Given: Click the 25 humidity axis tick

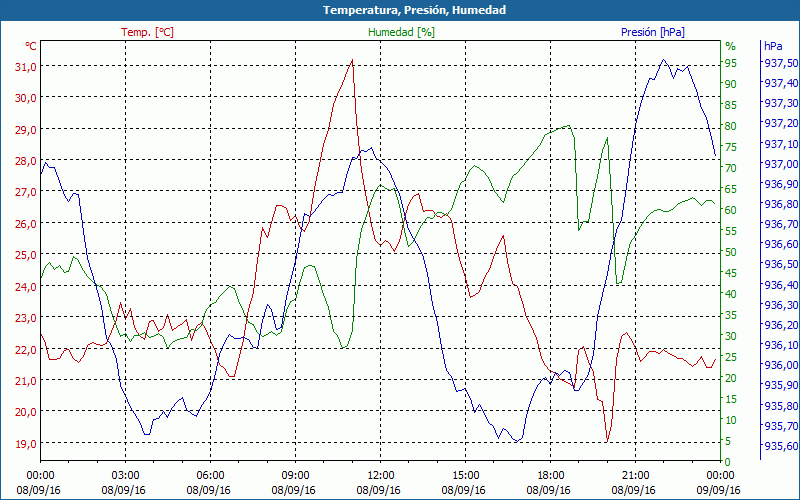Looking at the screenshot, I should 731,357.
